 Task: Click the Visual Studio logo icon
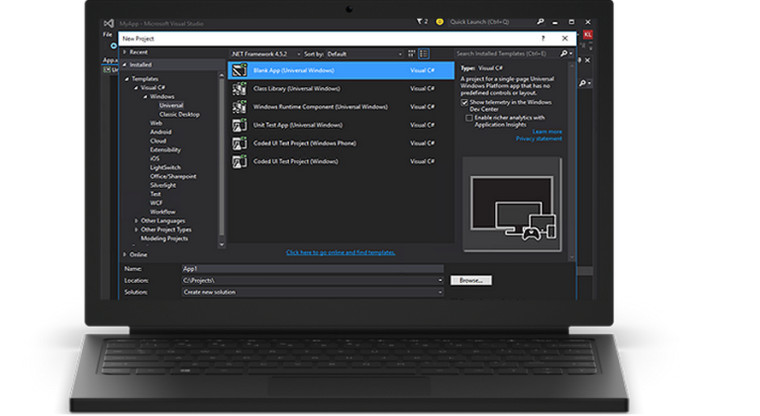point(109,23)
